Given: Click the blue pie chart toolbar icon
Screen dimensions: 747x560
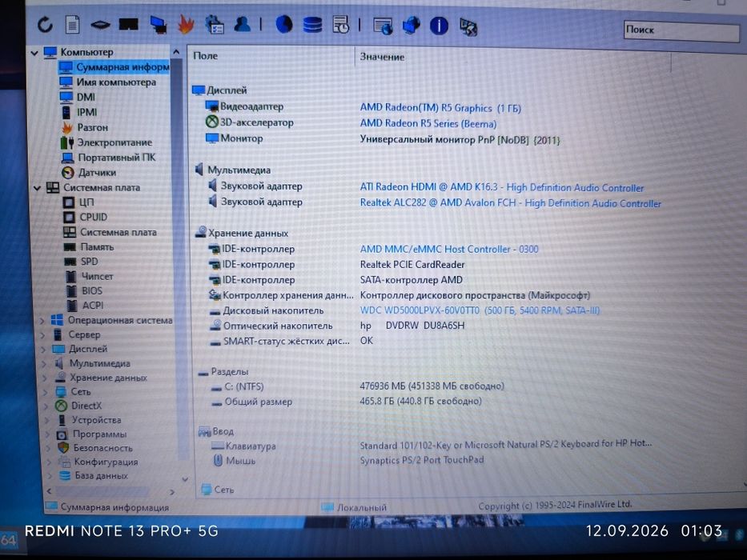Looking at the screenshot, I should [x=284, y=24].
